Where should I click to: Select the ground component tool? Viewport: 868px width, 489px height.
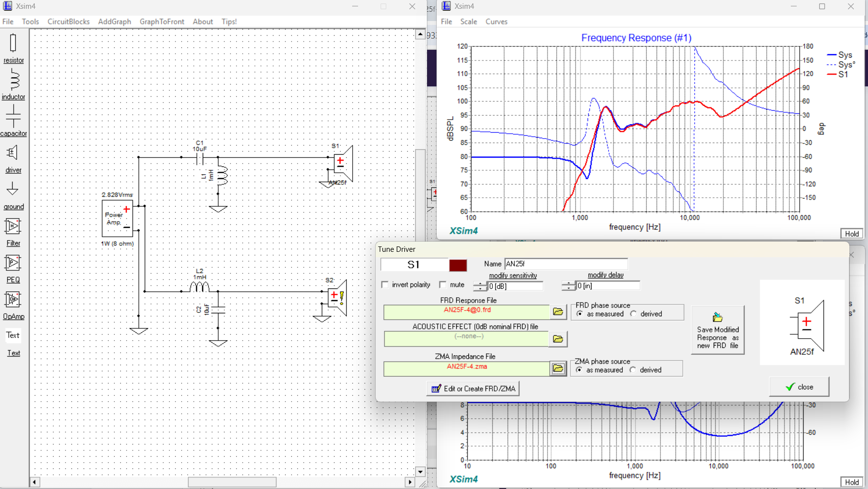13,196
